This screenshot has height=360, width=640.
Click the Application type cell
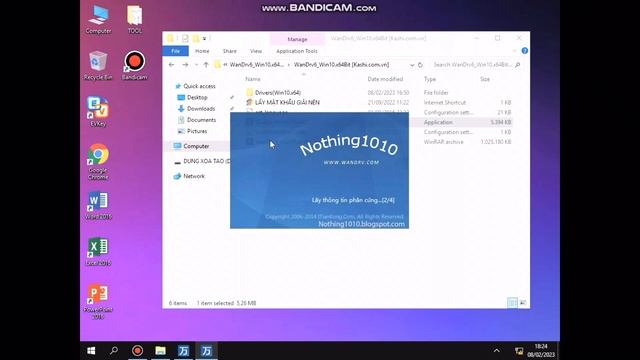[x=438, y=122]
